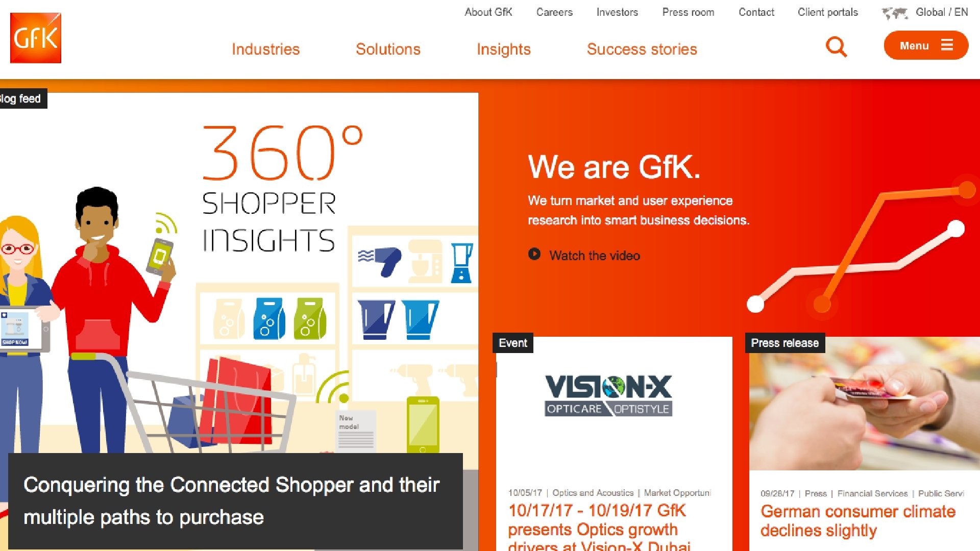The image size is (980, 551).
Task: Play the Watch the video icon
Action: [x=534, y=254]
